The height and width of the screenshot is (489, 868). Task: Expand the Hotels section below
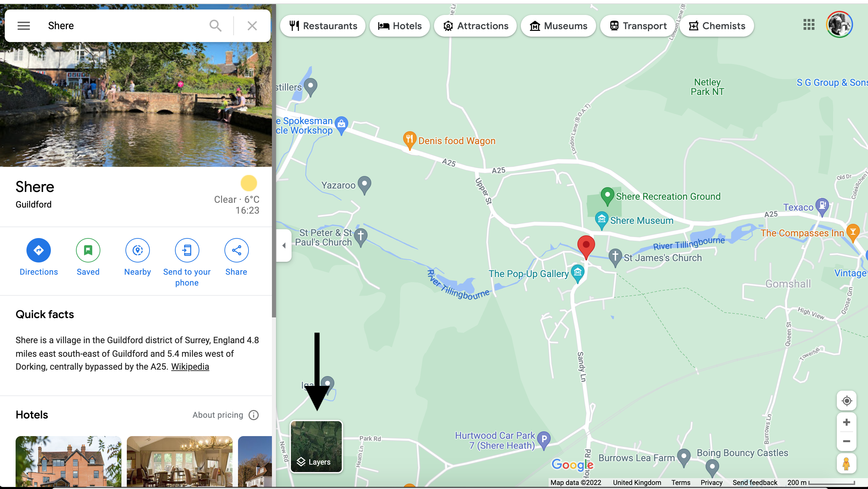click(32, 415)
